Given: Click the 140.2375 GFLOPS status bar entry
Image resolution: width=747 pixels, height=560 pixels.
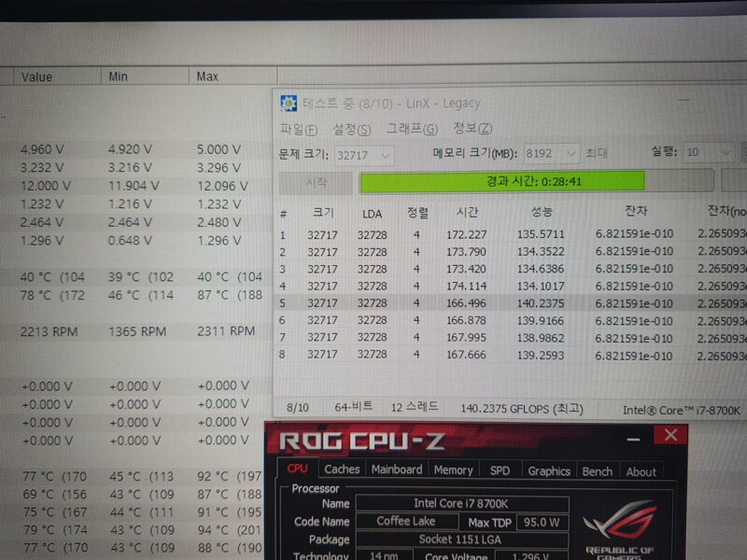Looking at the screenshot, I should click(522, 409).
